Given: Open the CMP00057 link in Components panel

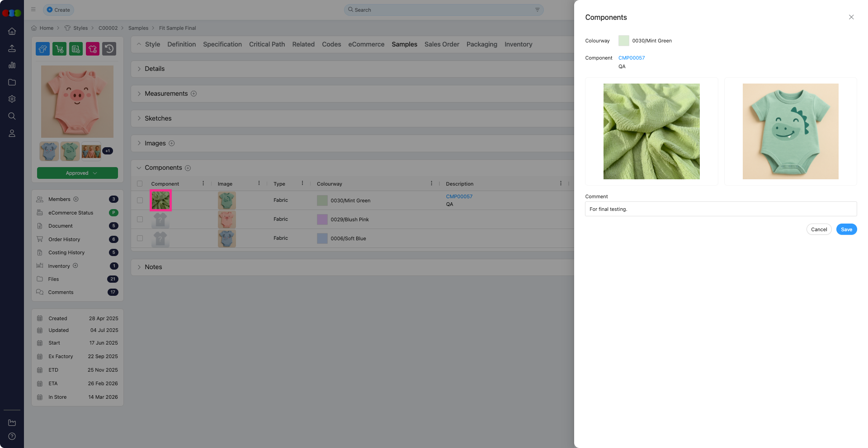Looking at the screenshot, I should tap(632, 58).
